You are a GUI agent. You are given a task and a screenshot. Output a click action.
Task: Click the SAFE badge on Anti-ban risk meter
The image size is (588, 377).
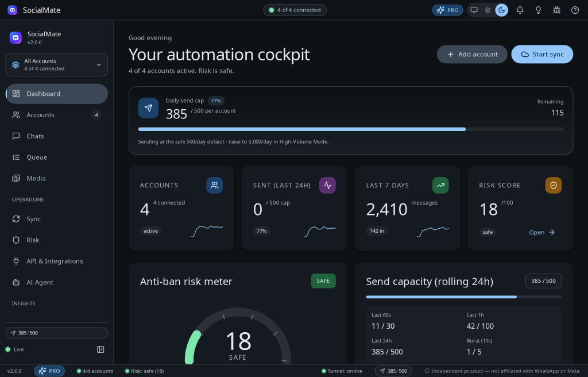coord(323,281)
